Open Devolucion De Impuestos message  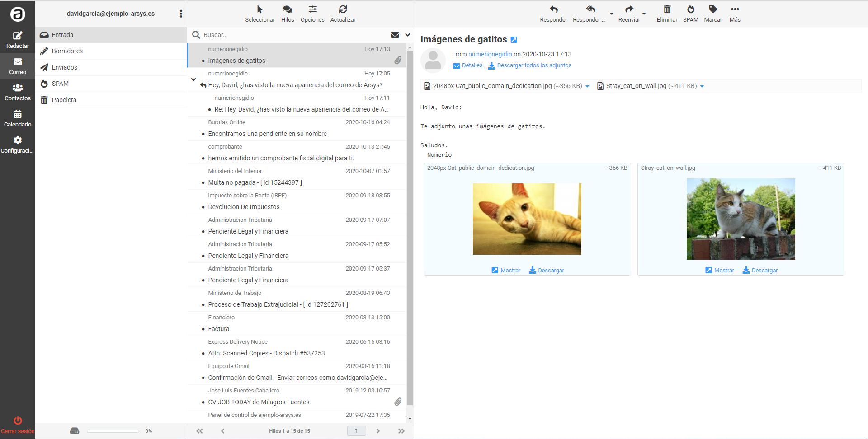coord(297,201)
